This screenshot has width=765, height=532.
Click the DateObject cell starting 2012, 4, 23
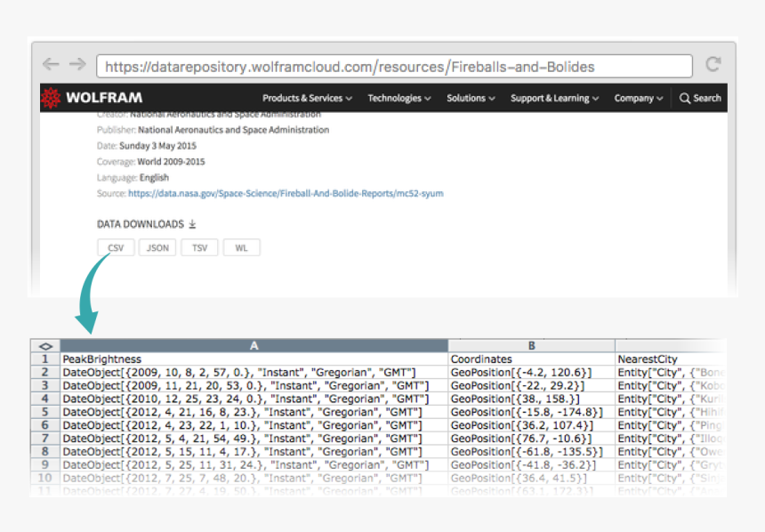pos(254,425)
